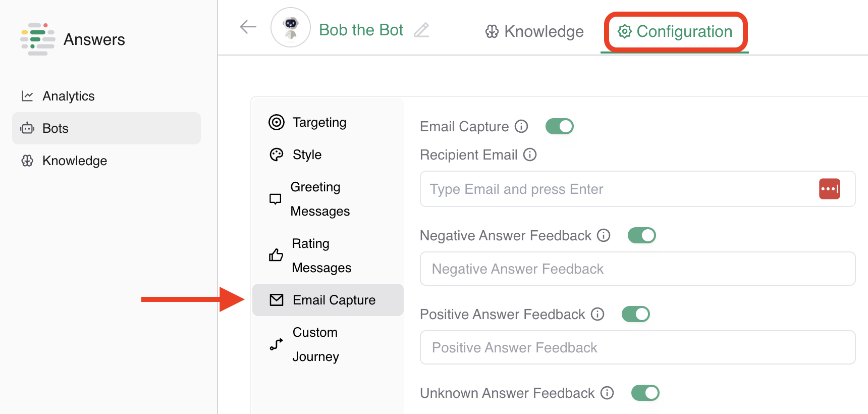Toggle the Email Capture switch
This screenshot has height=414, width=868.
560,126
